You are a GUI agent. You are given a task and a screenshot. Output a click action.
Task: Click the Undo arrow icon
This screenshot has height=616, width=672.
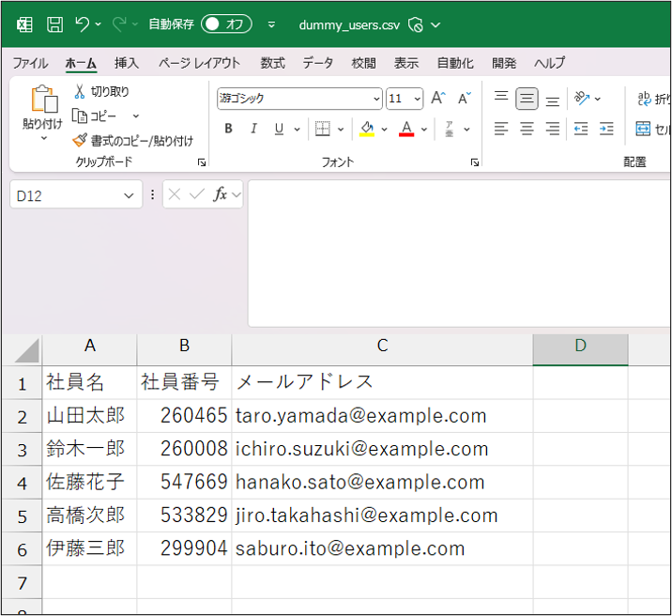click(83, 24)
